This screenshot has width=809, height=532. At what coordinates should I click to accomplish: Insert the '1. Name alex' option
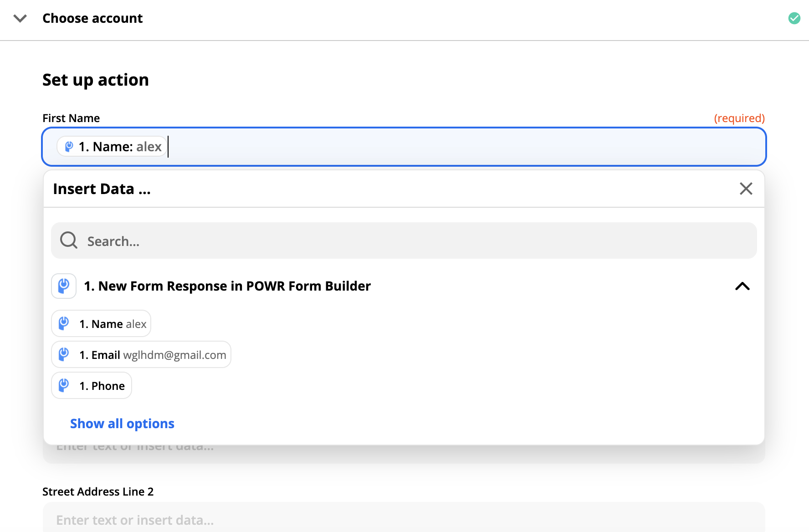pyautogui.click(x=101, y=324)
